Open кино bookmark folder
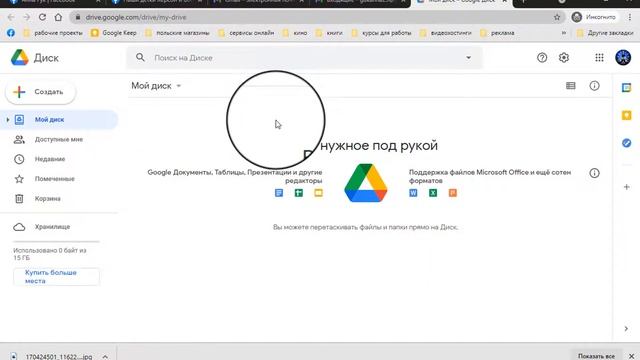Screen dimensions: 640x360 coord(295,33)
